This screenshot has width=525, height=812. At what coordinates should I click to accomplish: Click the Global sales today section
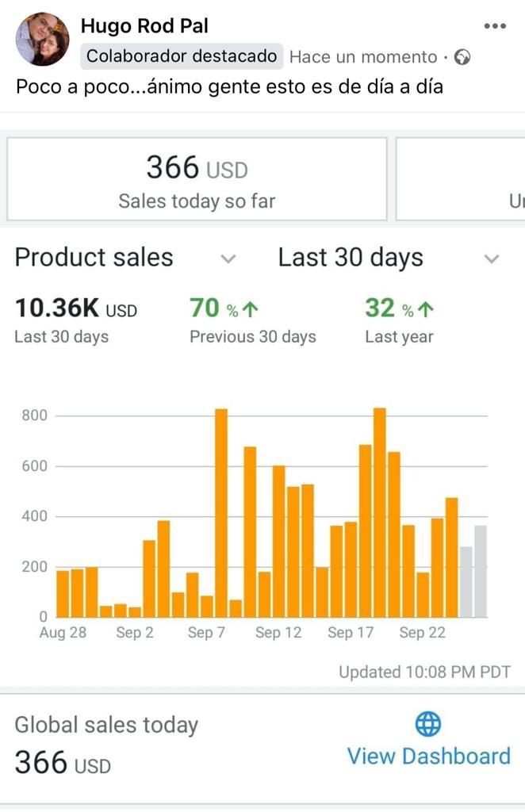point(106,725)
